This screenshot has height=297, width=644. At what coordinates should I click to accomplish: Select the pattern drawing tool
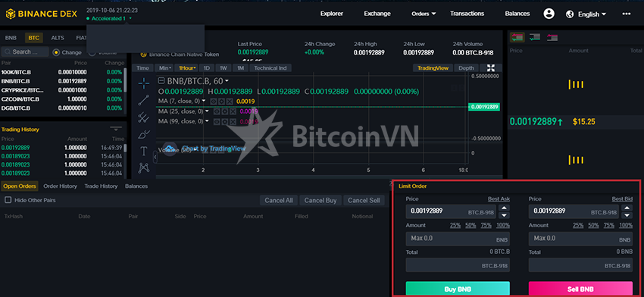144,167
